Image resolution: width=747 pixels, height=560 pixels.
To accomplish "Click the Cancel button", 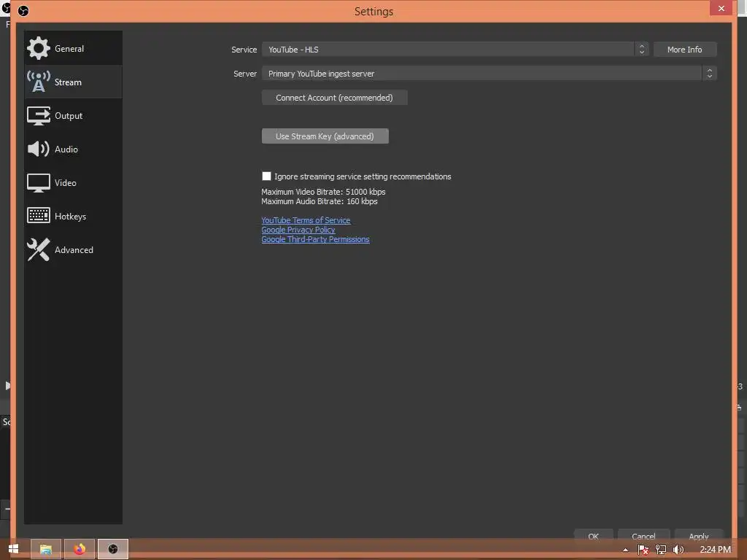I will 643,534.
